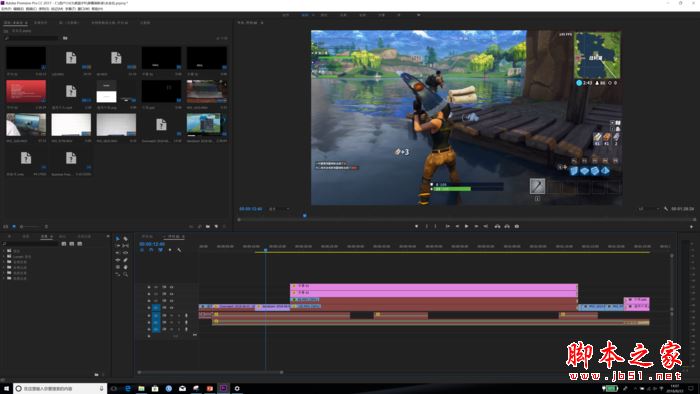Add a marker in Program monitor

coord(417,226)
